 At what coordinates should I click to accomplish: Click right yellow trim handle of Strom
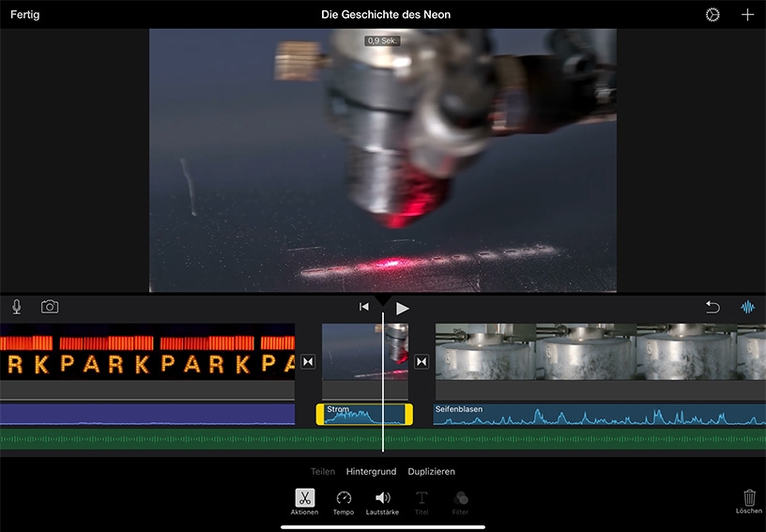(409, 415)
